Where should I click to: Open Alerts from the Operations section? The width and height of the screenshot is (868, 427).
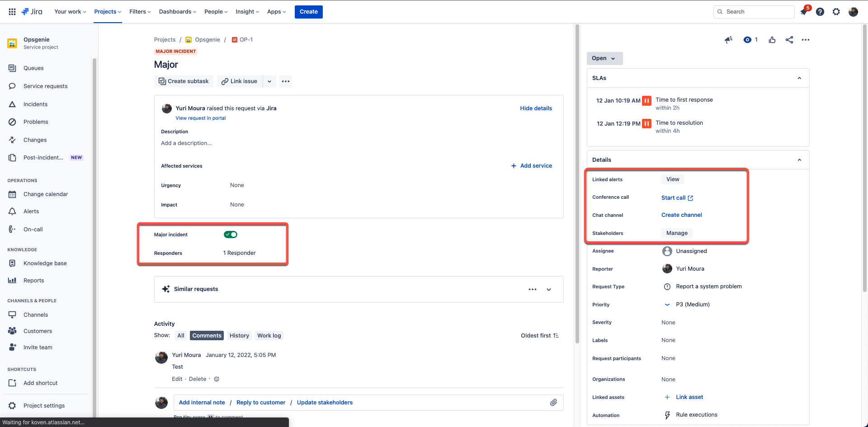tap(31, 211)
